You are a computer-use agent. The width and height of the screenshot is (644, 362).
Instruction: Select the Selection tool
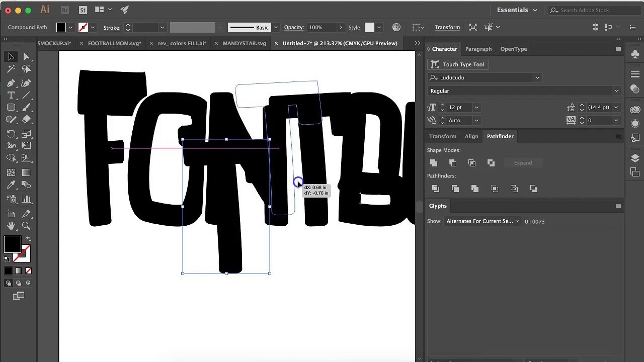(11, 57)
